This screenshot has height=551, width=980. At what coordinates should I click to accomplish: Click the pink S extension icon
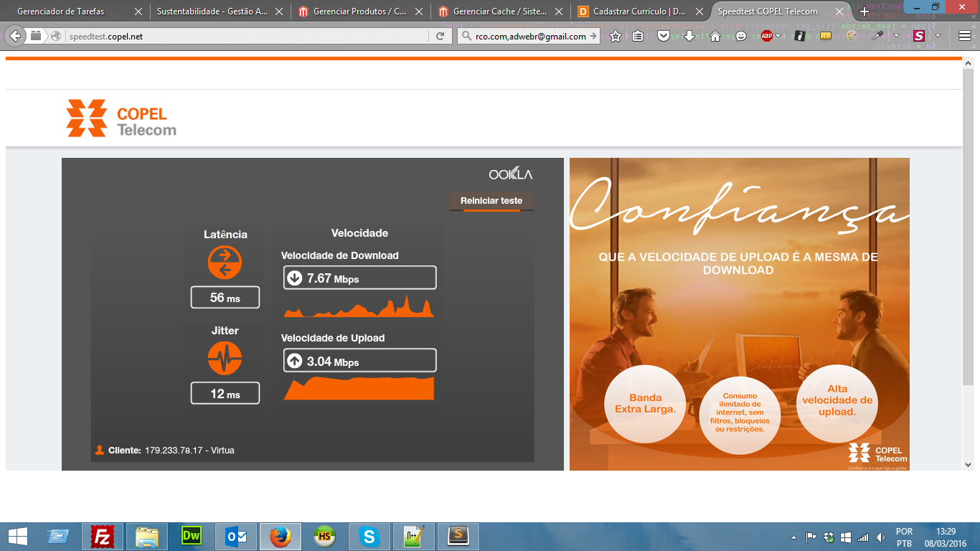(x=919, y=36)
